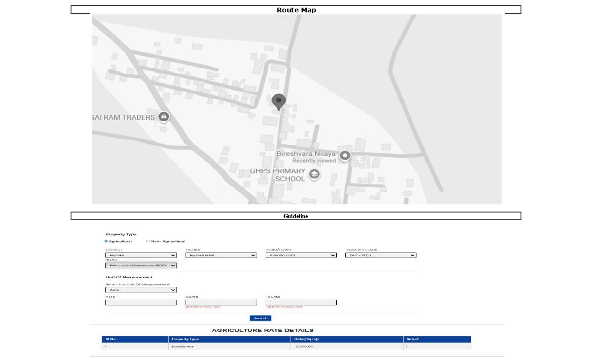Click the FGunta text box
Screen dimensions: 592x364
(x=301, y=303)
